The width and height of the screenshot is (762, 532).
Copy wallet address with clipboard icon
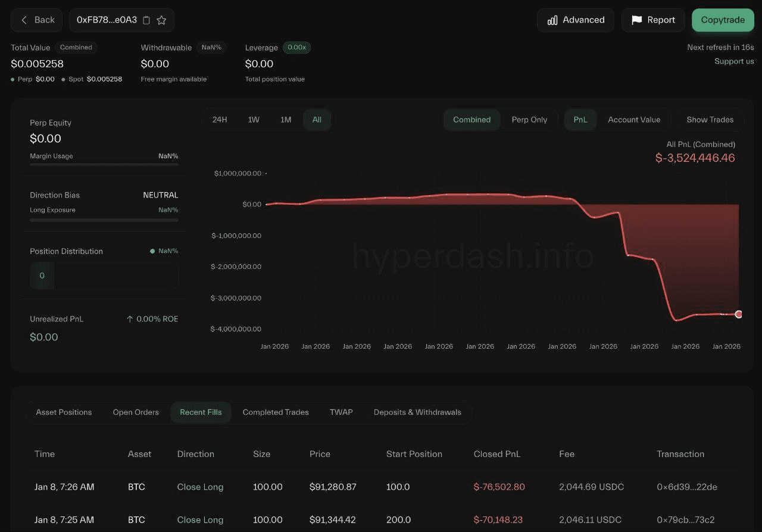point(146,20)
